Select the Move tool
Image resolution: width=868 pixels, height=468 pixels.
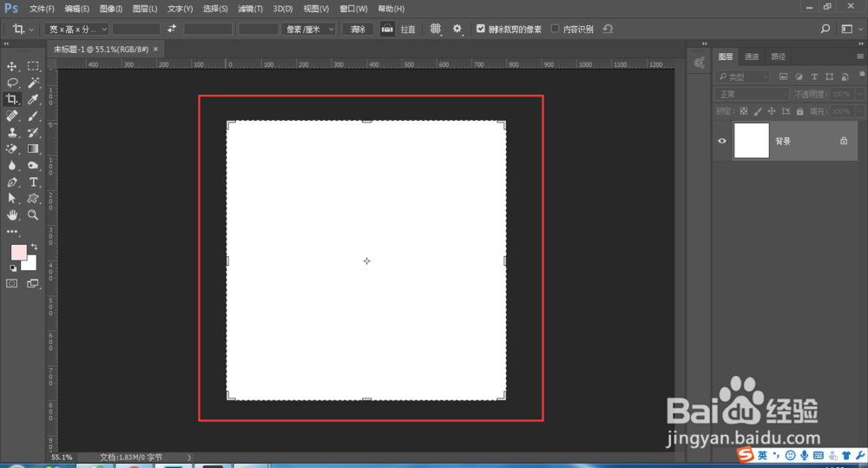click(11, 67)
